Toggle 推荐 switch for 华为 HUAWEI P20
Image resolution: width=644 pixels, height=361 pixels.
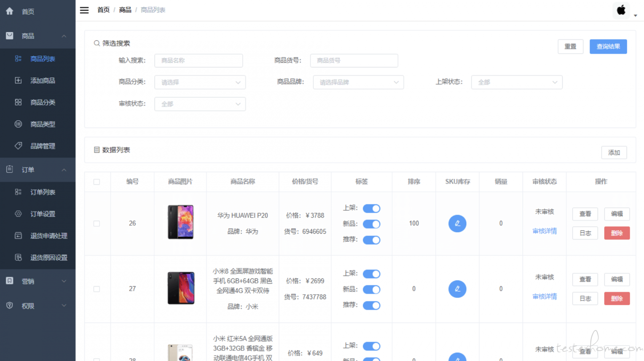click(371, 240)
